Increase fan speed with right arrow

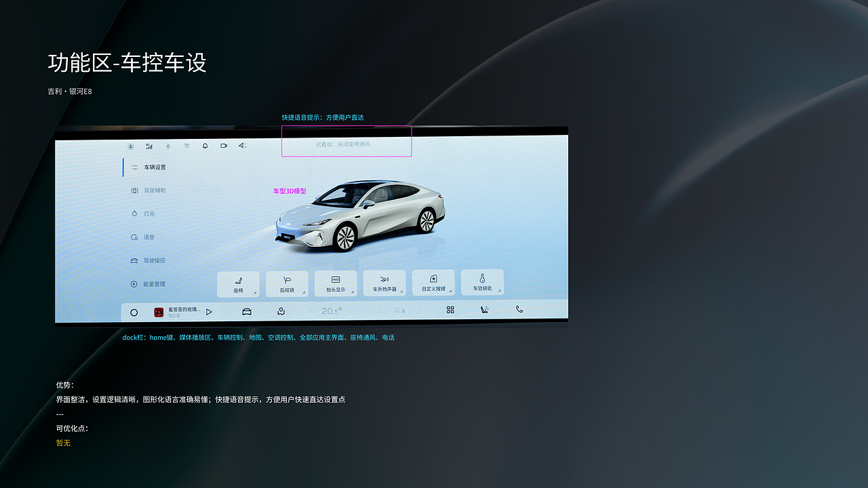(x=420, y=310)
